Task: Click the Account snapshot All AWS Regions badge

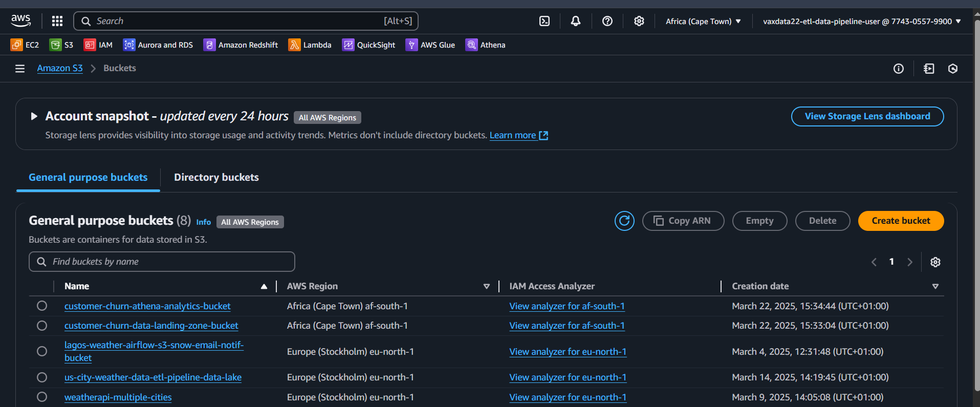Action: [328, 118]
